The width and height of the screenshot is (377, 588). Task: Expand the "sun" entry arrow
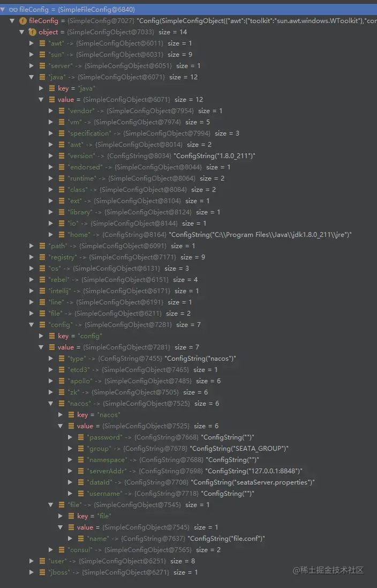tap(32, 54)
